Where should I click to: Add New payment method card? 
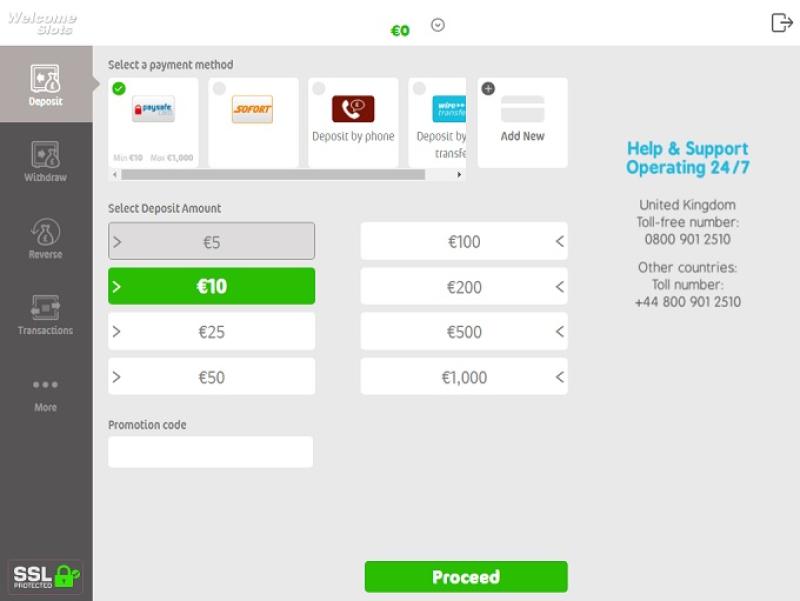click(x=522, y=122)
